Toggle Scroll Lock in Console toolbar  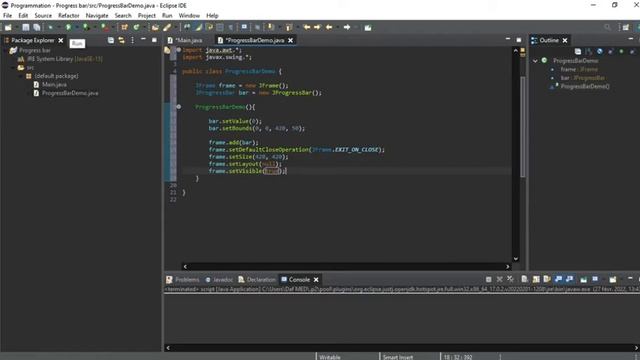click(536, 279)
